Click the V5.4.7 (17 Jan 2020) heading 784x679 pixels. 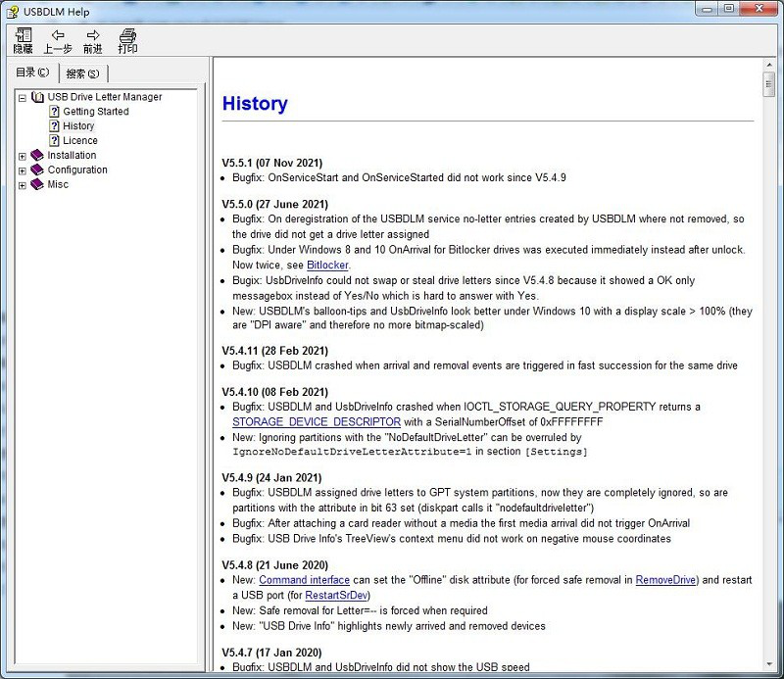(x=272, y=653)
